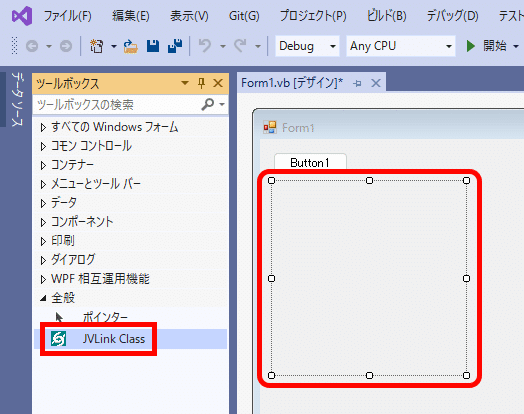Screen dimensions: 524x414
Task: Click the bottom-right resize handle of the selected control
Action: [467, 376]
